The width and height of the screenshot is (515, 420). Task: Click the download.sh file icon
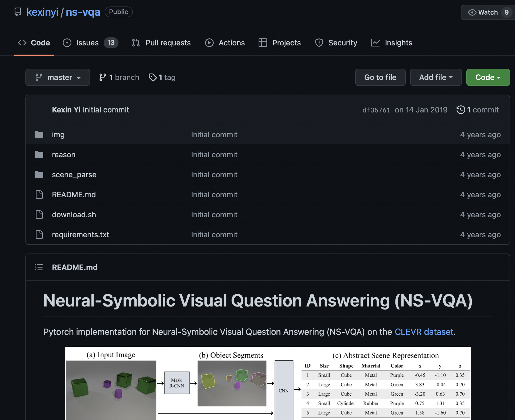tap(39, 215)
